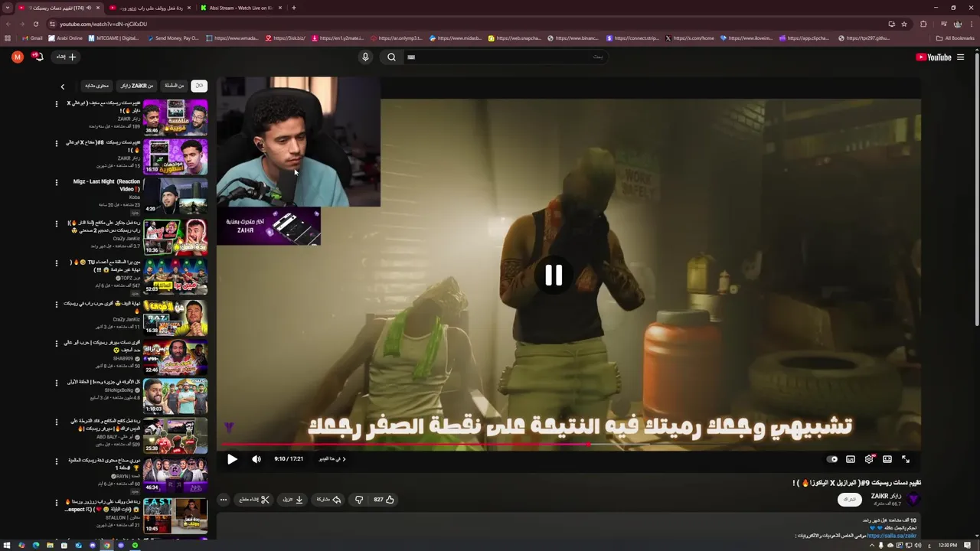Open the Gmail bookmark
Screen dimensions: 980x551
coord(32,38)
